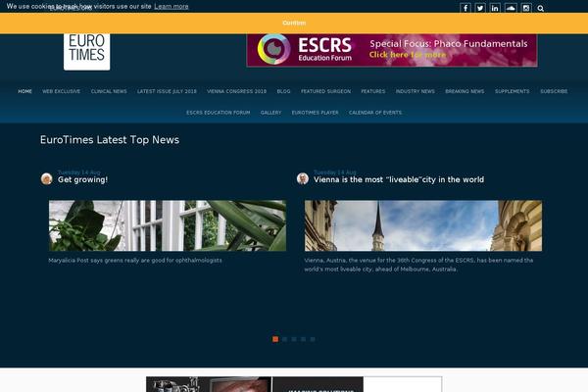Open Vienna Congress 2018 menu item

pyautogui.click(x=236, y=91)
